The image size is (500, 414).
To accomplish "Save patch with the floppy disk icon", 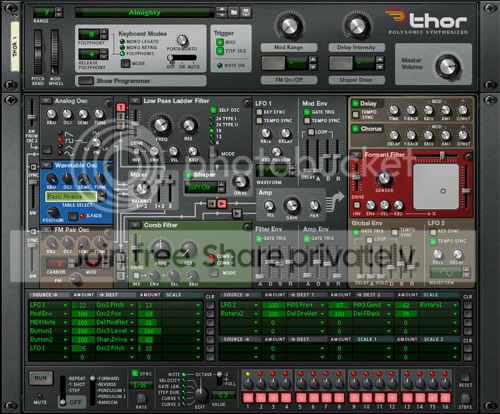I will pyautogui.click(x=246, y=12).
